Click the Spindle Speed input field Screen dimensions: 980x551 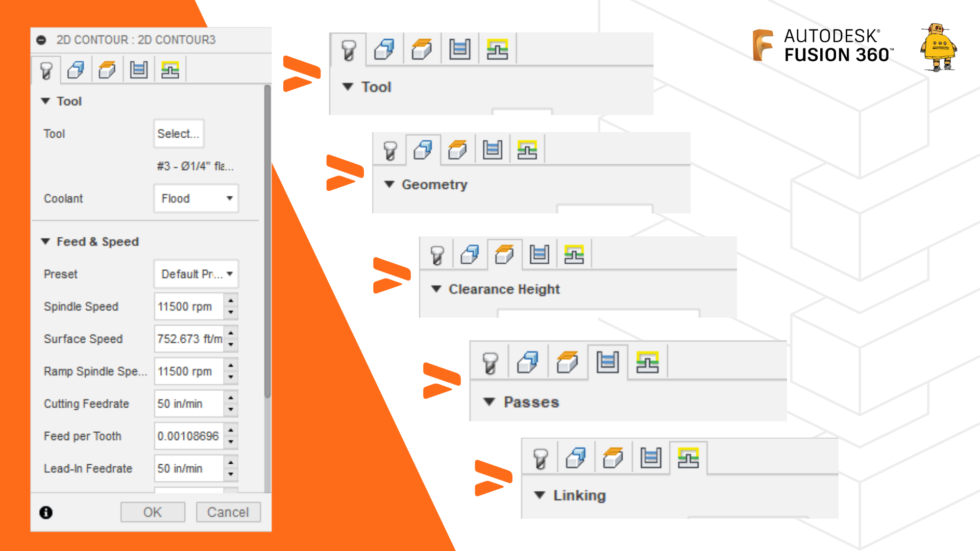point(185,306)
